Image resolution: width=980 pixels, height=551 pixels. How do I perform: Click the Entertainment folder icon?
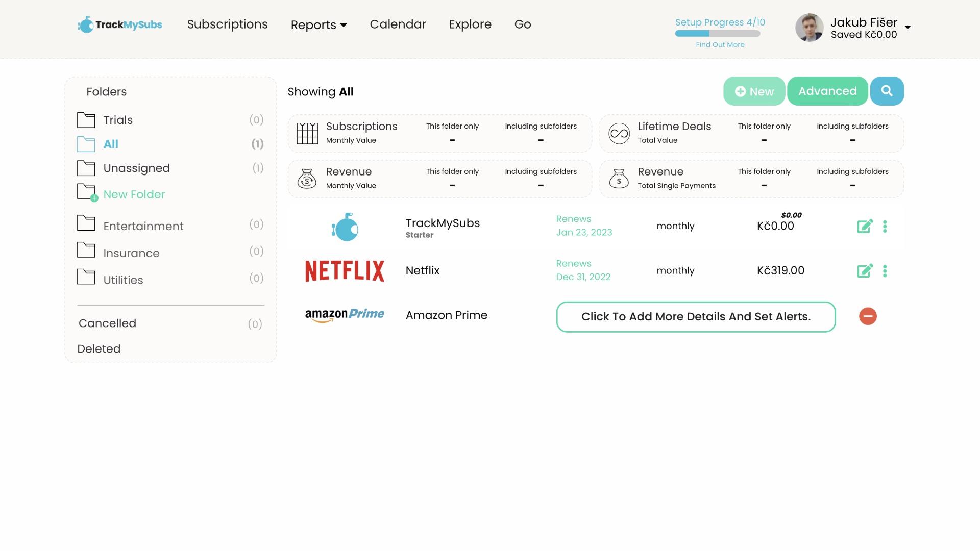click(x=86, y=223)
